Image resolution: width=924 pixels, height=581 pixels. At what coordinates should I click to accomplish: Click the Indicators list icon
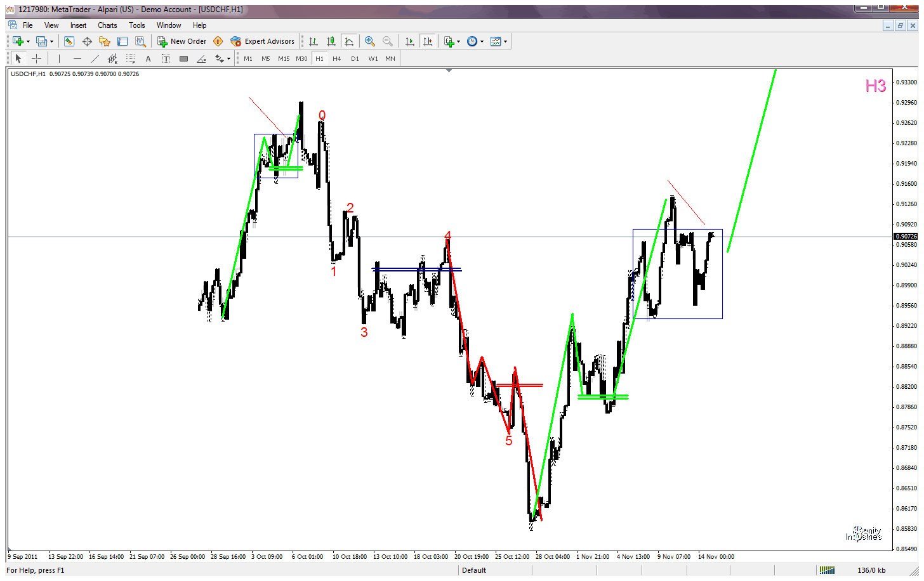point(449,41)
